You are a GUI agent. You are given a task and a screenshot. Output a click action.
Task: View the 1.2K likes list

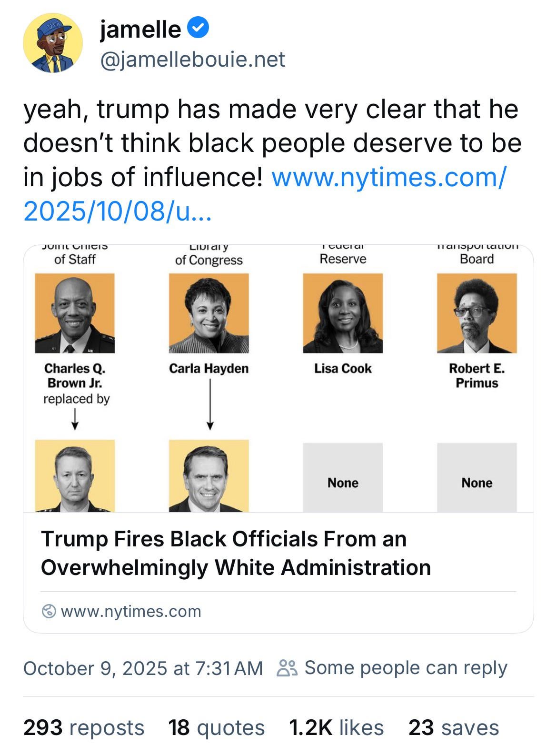coord(336,727)
